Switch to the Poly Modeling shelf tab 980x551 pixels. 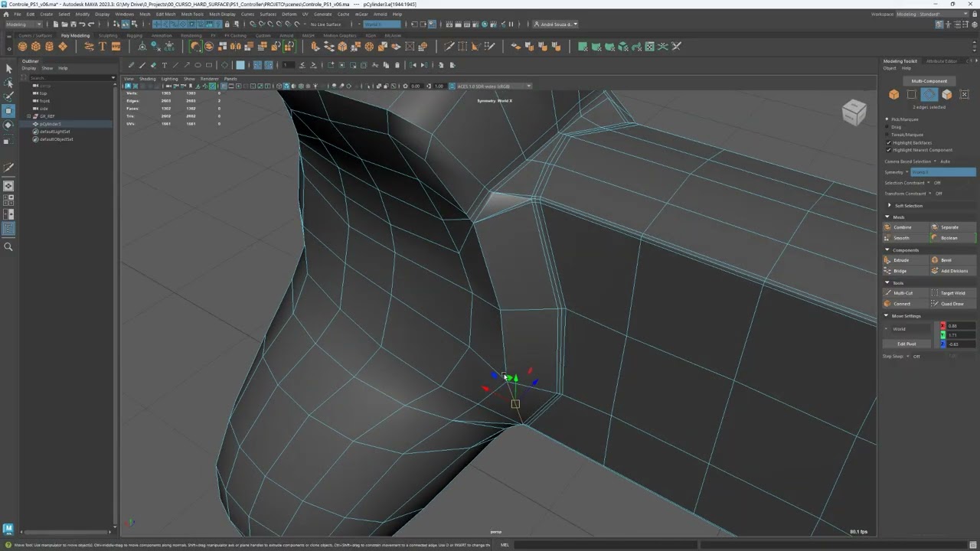coord(75,35)
